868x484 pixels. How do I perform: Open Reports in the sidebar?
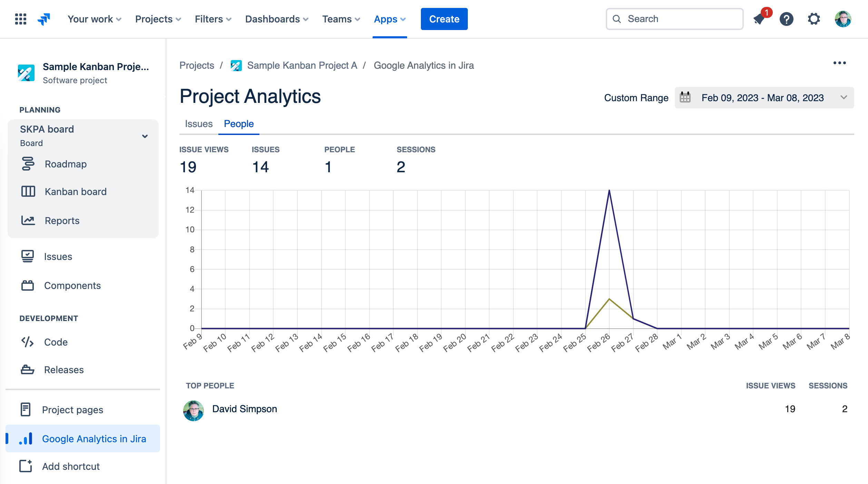(62, 221)
